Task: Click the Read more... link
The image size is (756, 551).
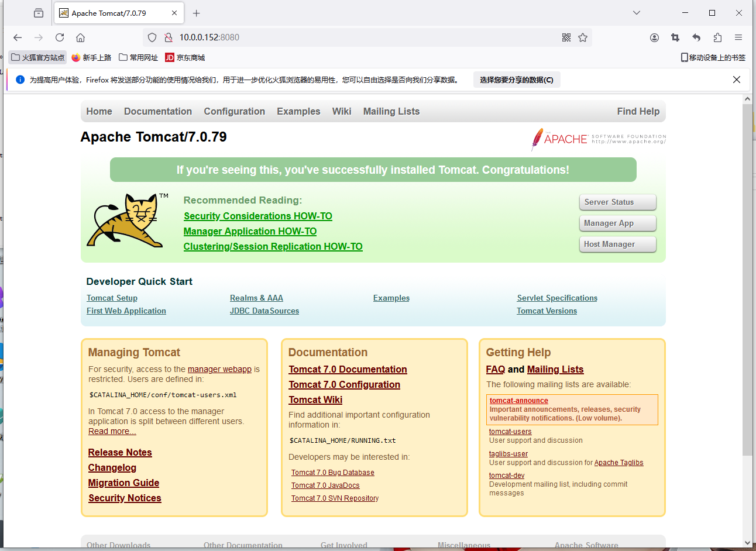Action: 112,431
